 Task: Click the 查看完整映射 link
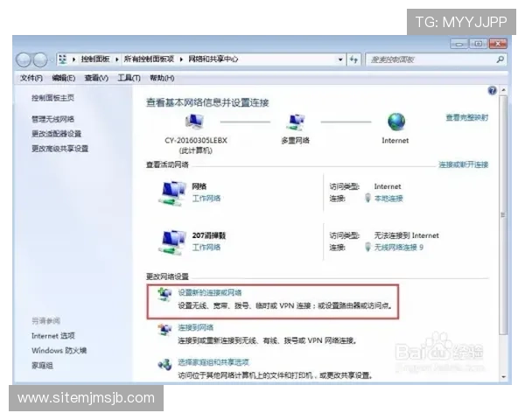point(466,117)
